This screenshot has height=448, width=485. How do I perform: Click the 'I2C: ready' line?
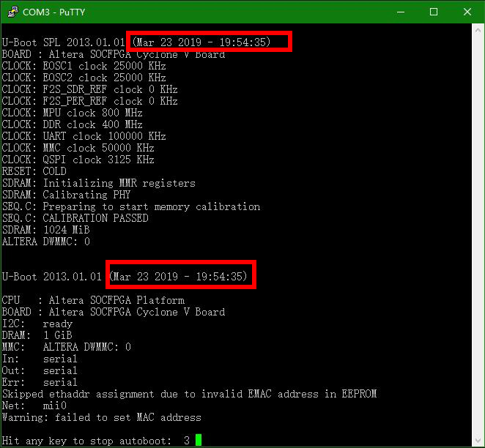37,324
